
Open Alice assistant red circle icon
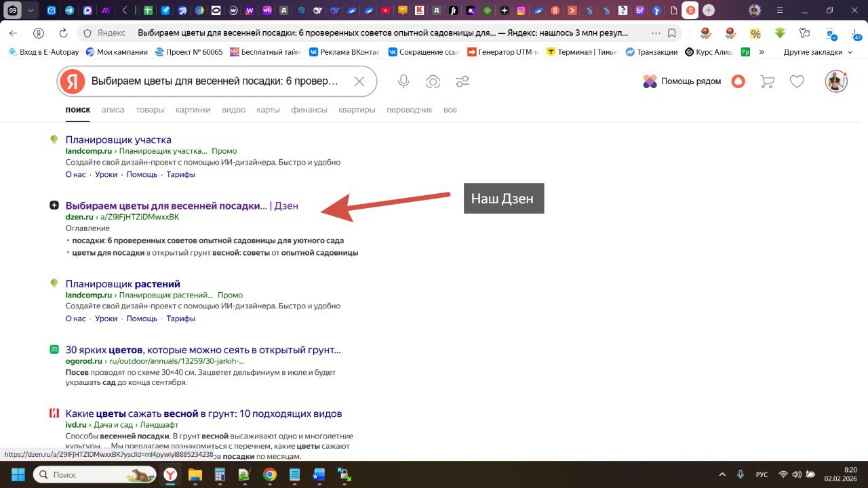pos(738,81)
